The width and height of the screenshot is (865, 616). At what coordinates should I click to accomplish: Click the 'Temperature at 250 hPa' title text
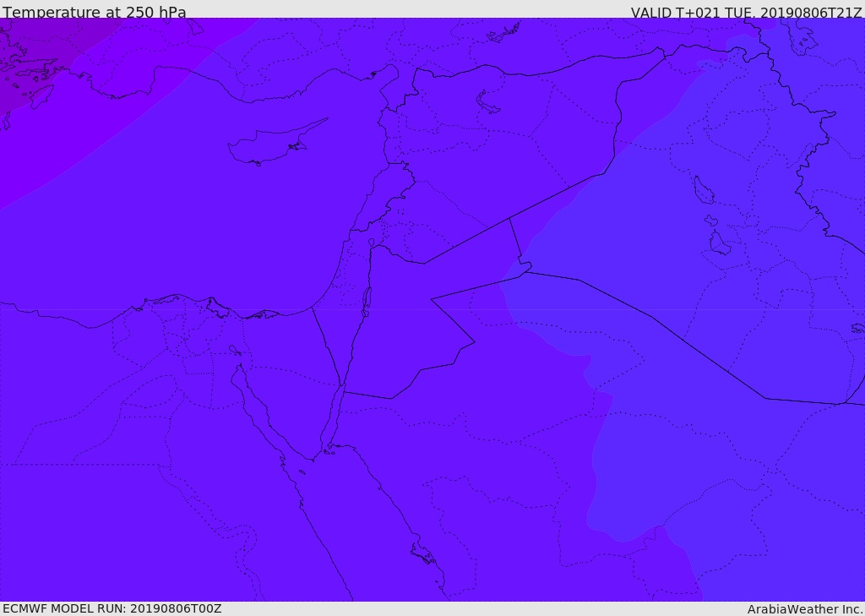tap(95, 12)
